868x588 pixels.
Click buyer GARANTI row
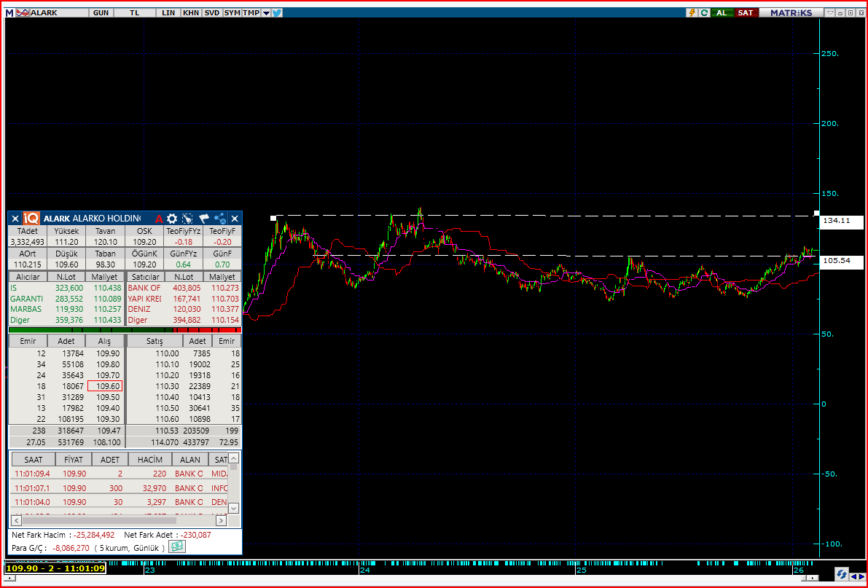[x=66, y=299]
